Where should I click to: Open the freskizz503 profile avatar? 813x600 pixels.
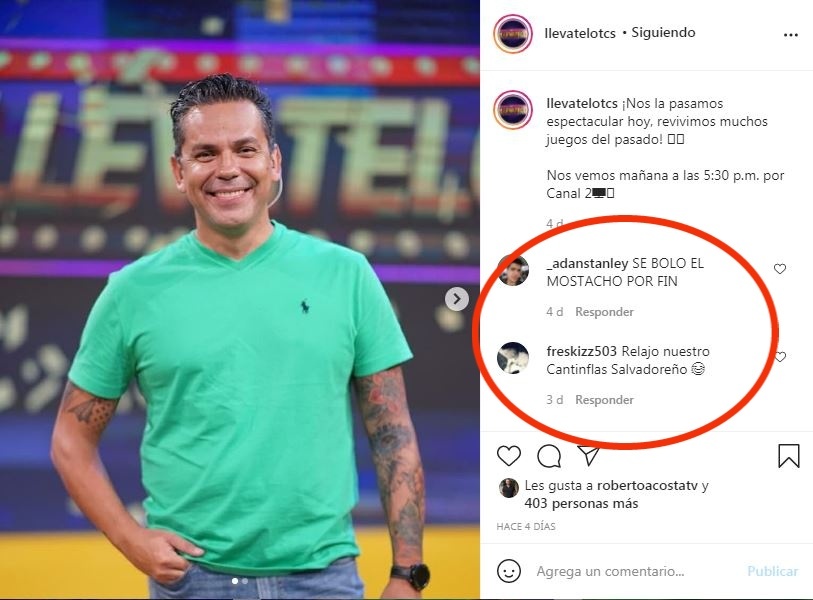click(513, 358)
